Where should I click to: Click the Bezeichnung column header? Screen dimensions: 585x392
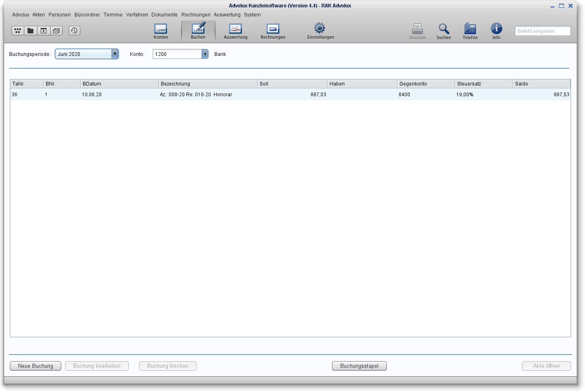coord(208,84)
